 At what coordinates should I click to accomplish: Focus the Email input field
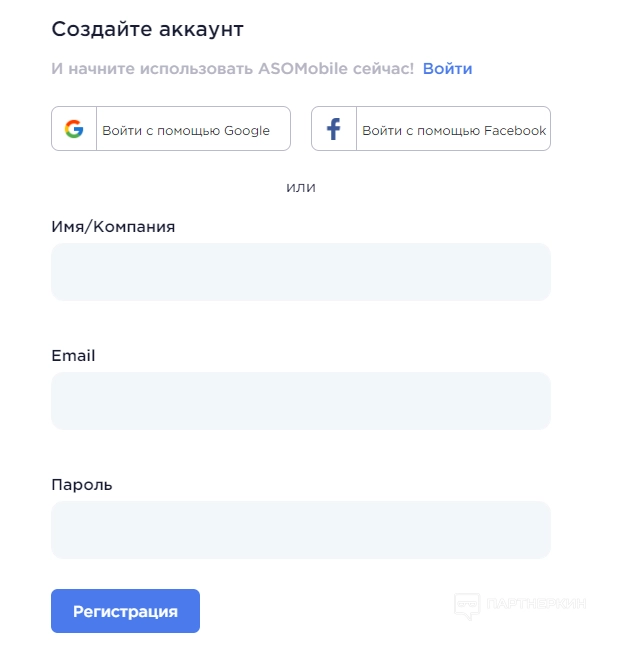coord(300,401)
